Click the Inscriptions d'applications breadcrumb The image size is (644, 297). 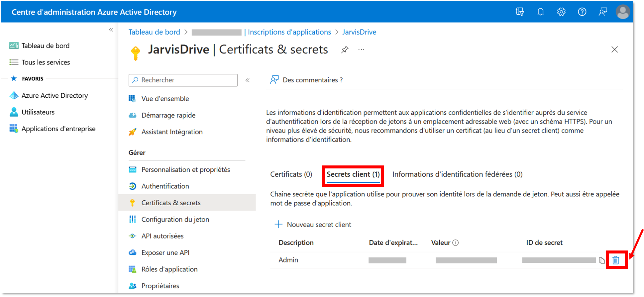[x=289, y=32]
